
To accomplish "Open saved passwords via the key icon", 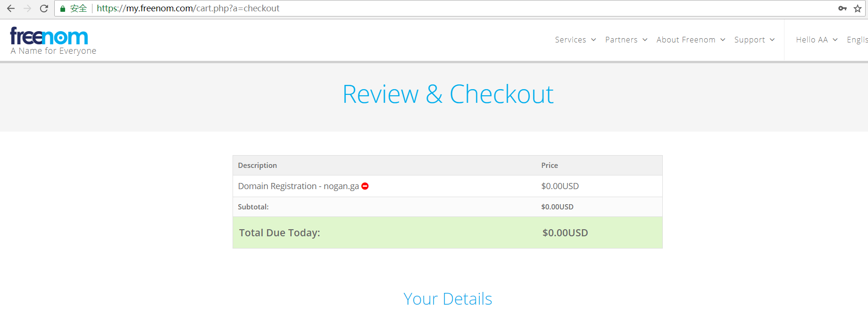I will pos(842,8).
